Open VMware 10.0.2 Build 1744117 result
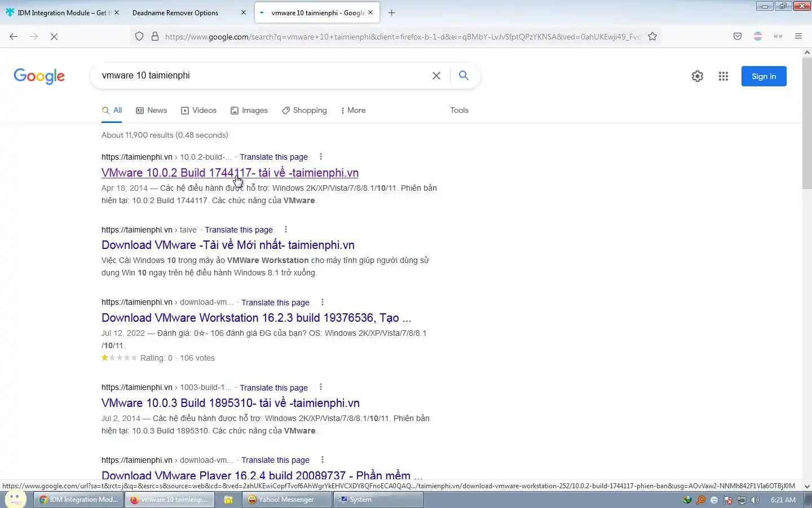The width and height of the screenshot is (812, 508). coord(230,173)
